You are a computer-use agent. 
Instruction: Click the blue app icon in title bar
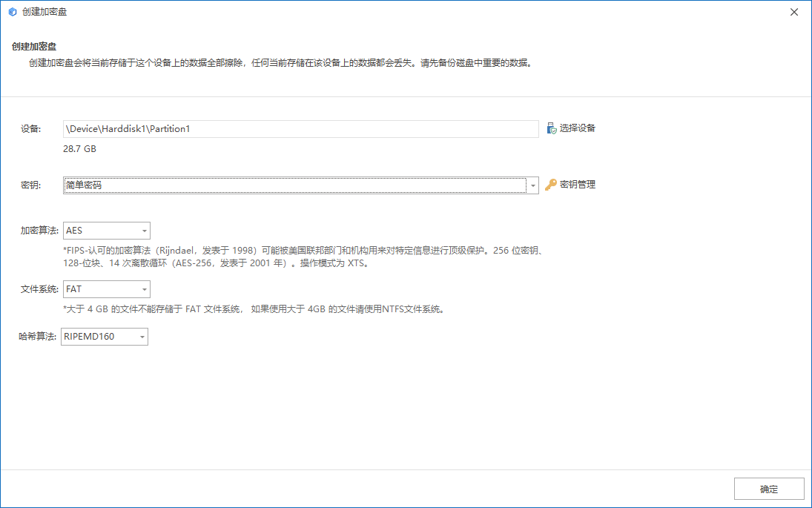13,12
